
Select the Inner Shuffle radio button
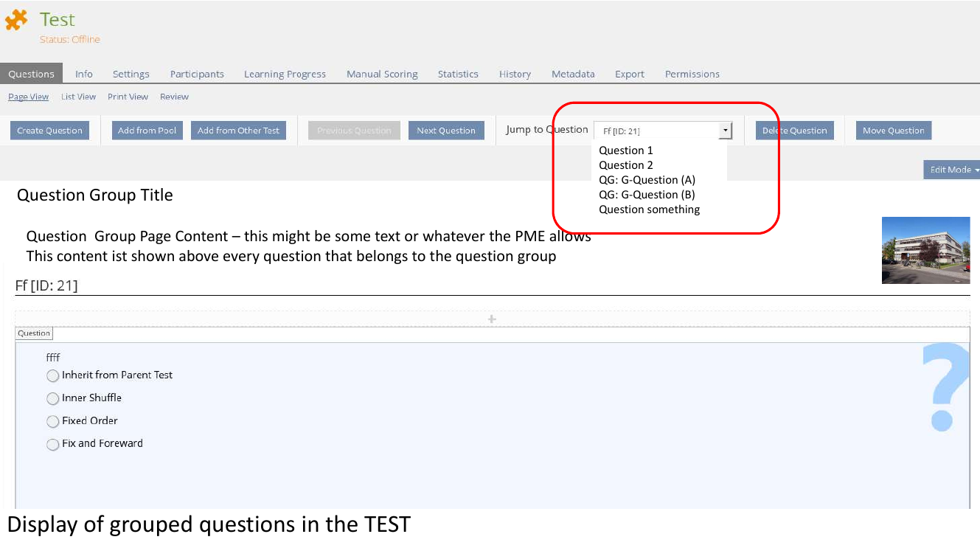pos(53,399)
